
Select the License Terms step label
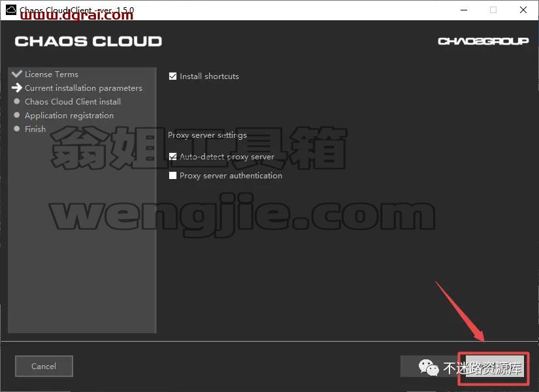[x=52, y=74]
